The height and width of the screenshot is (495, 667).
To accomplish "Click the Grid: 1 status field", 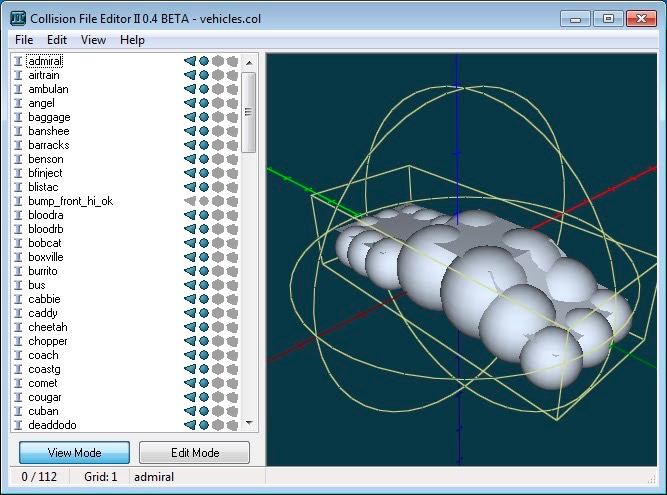I will (100, 477).
